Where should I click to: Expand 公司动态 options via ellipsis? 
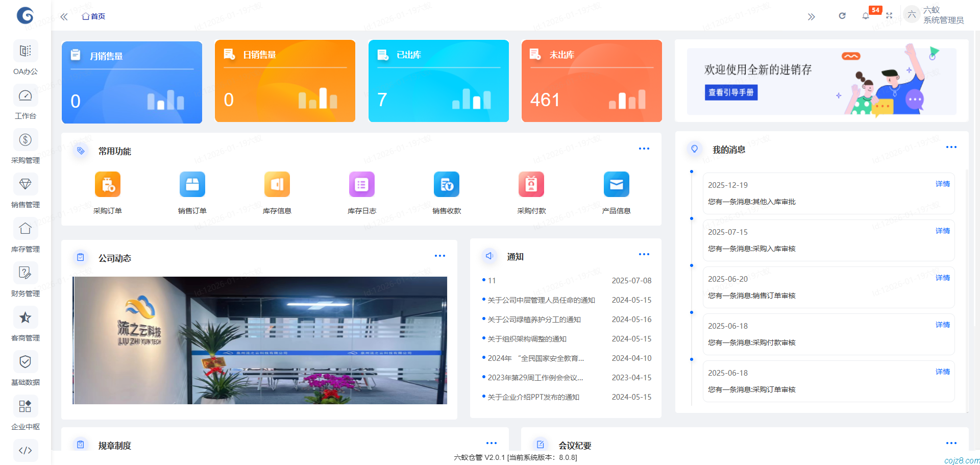439,256
